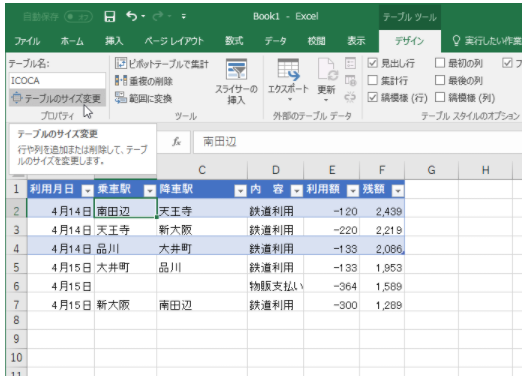Toggle the AutoSave (自動保存) switch
Image resolution: width=524 pixels, height=376 pixels.
click(x=78, y=16)
